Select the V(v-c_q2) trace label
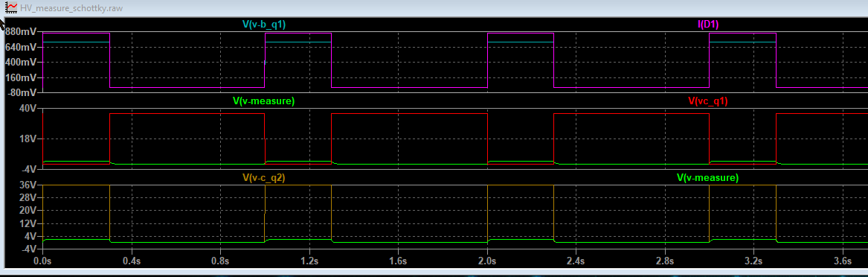This screenshot has height=277, width=868. click(263, 178)
